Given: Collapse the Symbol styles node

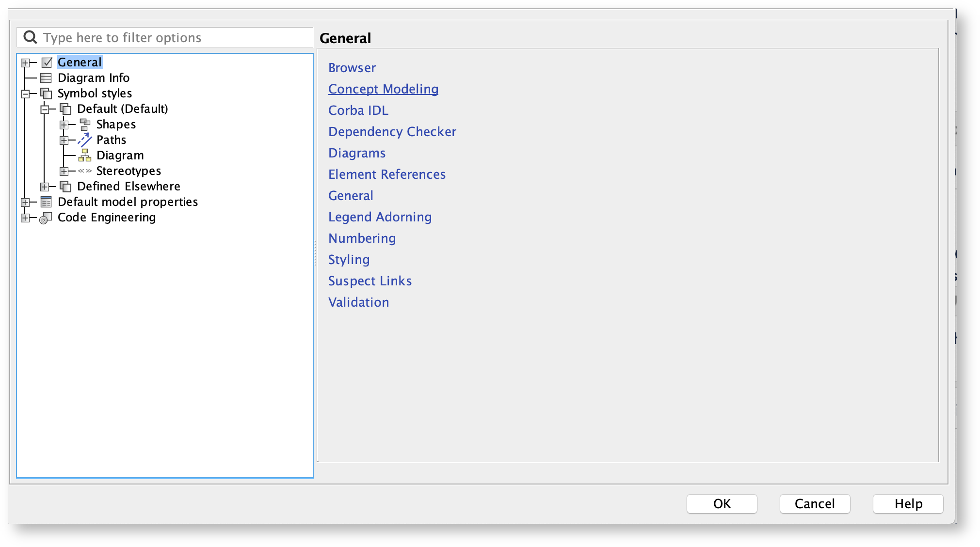Looking at the screenshot, I should pos(25,94).
